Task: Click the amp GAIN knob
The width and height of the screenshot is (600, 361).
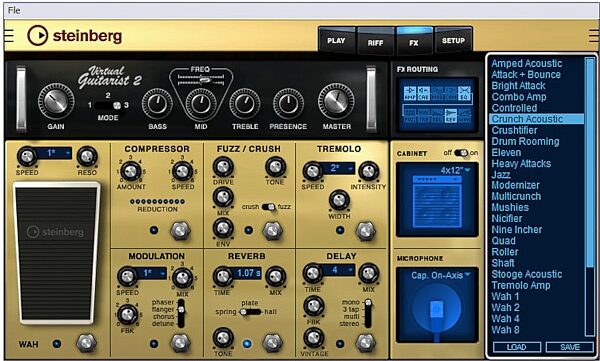Action: tap(56, 101)
